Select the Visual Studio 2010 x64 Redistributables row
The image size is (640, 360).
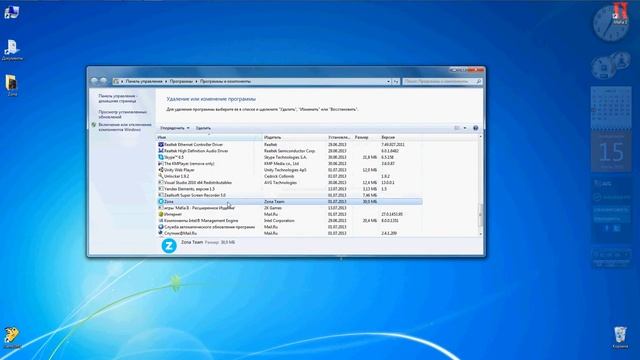pos(289,182)
